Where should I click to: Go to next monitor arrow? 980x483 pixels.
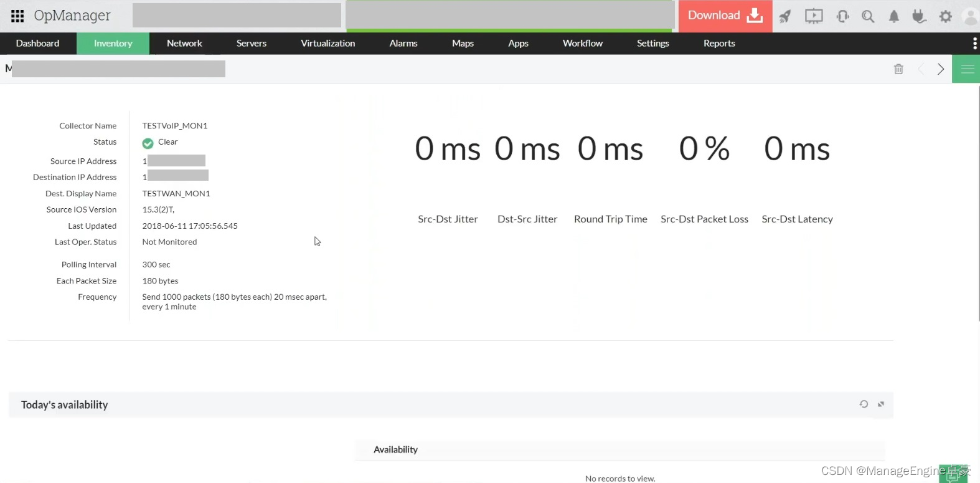[941, 69]
